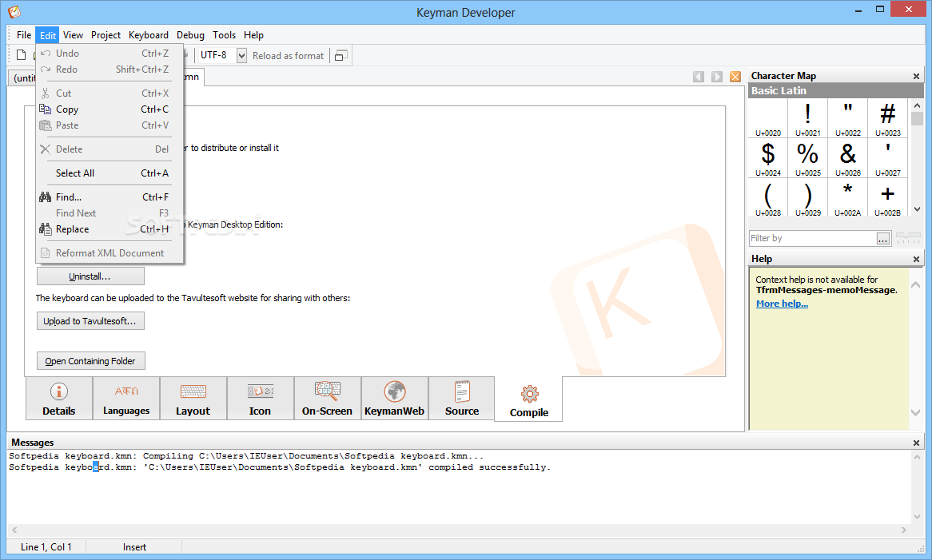Click the window cascade toolbar icon
Image resolution: width=932 pixels, height=560 pixels.
click(341, 55)
